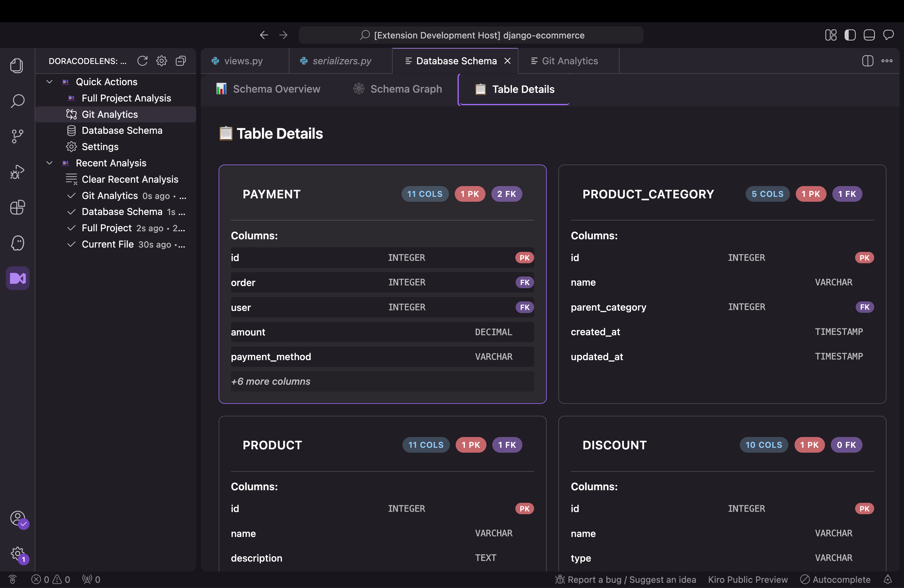Toggle the chat panel in title bar

(888, 35)
